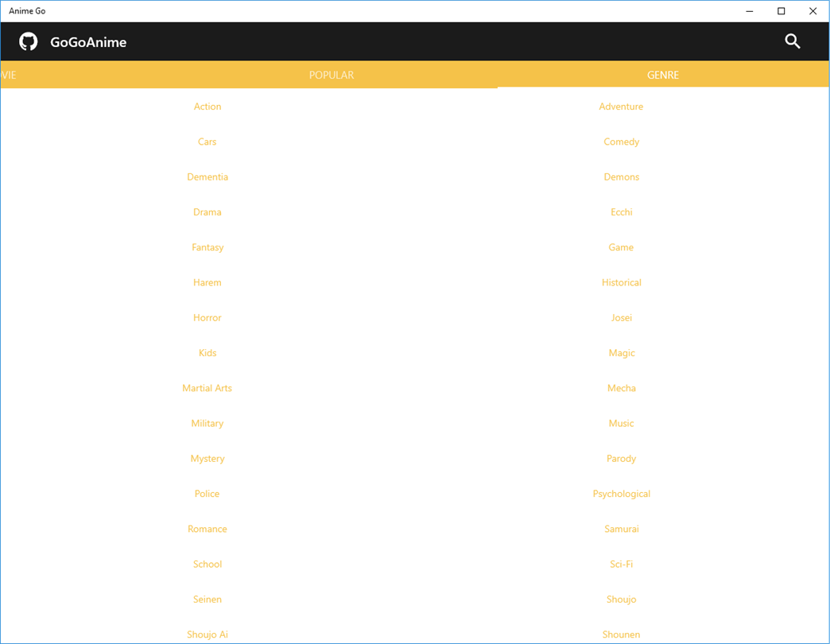View the Shounen genre

click(622, 634)
